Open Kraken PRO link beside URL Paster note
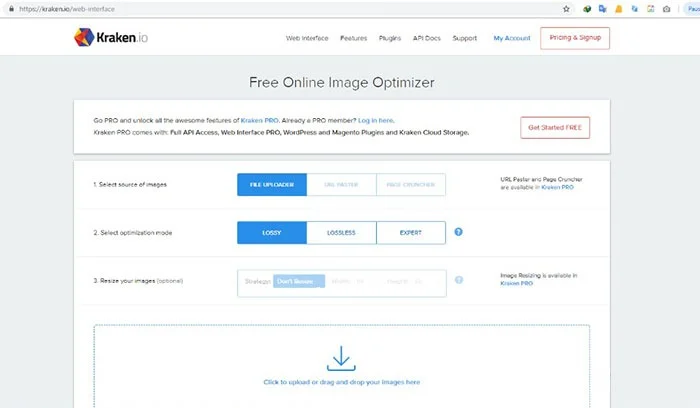The height and width of the screenshot is (408, 700). coord(558,187)
